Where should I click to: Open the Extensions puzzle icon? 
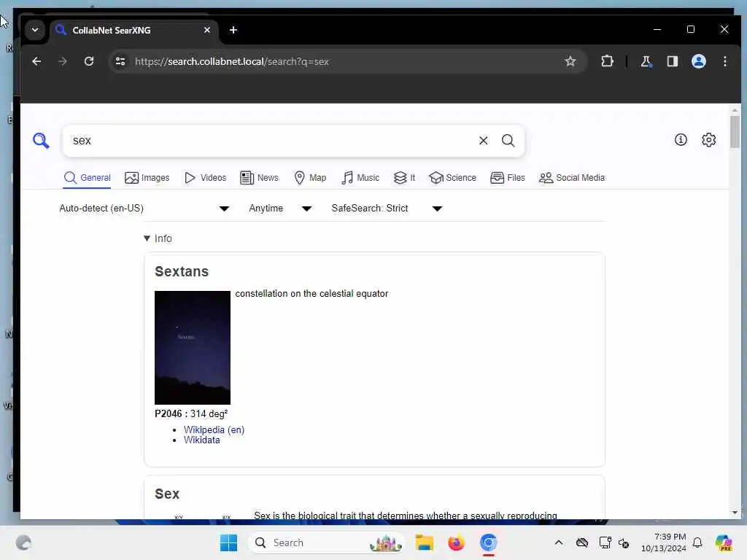(x=607, y=61)
